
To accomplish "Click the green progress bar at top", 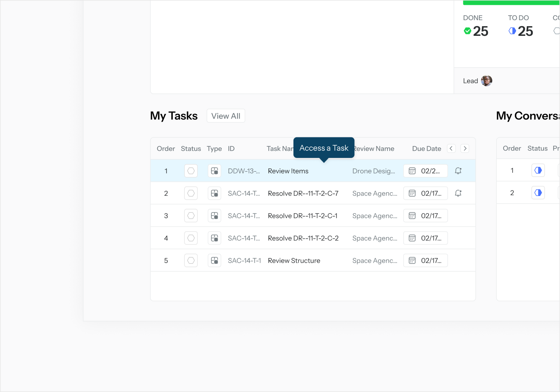I will [x=511, y=3].
